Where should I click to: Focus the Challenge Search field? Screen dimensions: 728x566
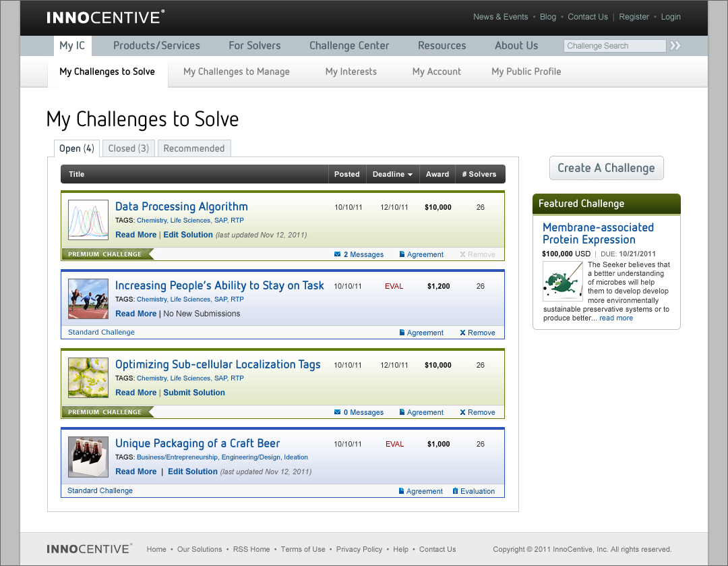pyautogui.click(x=615, y=46)
